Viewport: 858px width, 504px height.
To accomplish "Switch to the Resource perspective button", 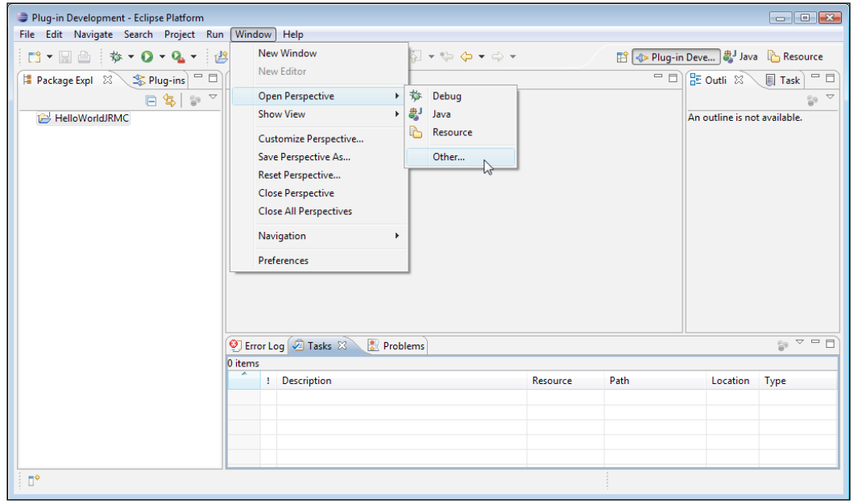I will (x=796, y=57).
